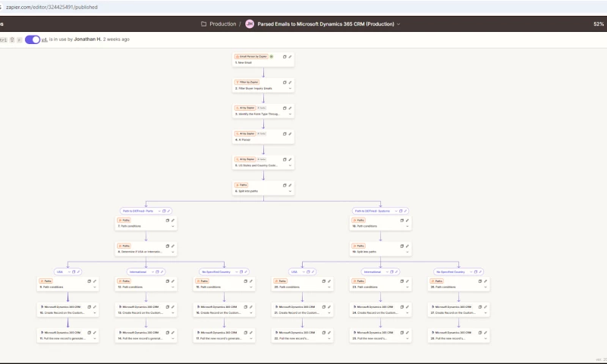Expand step 19 Split into paths chevron
This screenshot has height=364, width=607.
[407, 252]
